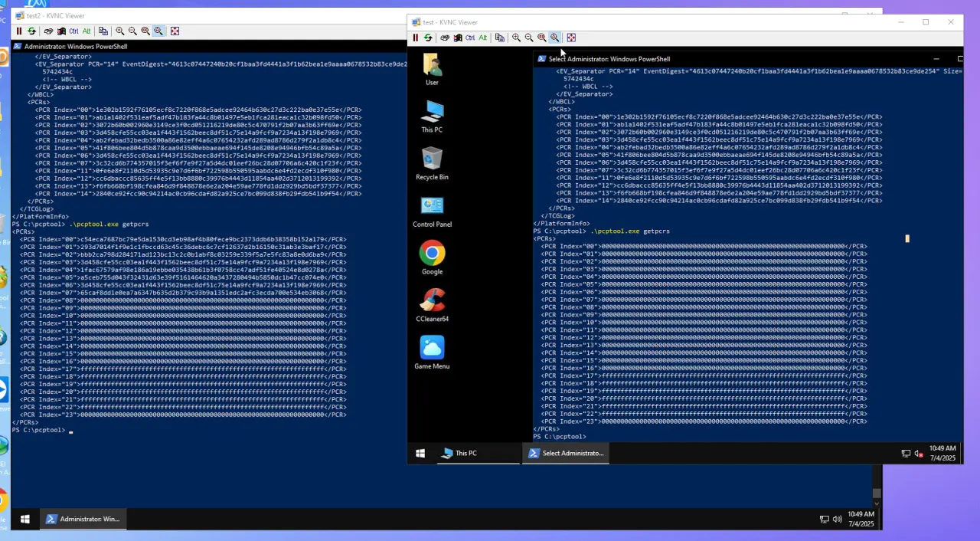
Task: Select the User folder desktop icon
Action: [x=432, y=69]
